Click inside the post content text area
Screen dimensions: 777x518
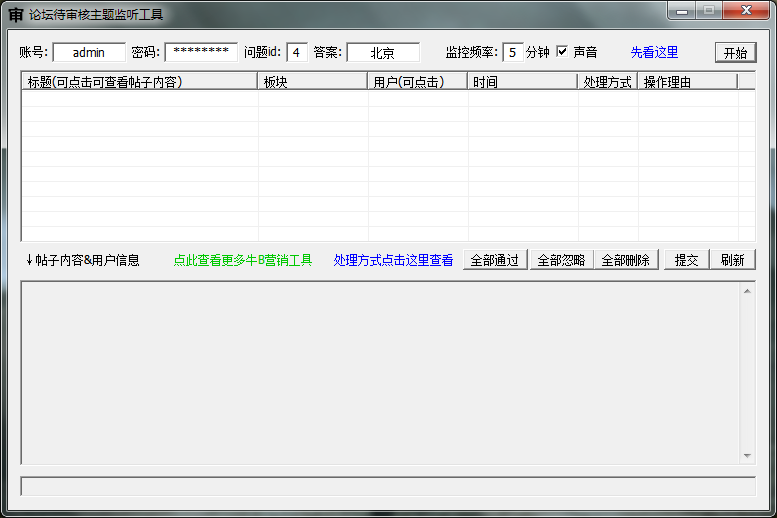(381, 373)
